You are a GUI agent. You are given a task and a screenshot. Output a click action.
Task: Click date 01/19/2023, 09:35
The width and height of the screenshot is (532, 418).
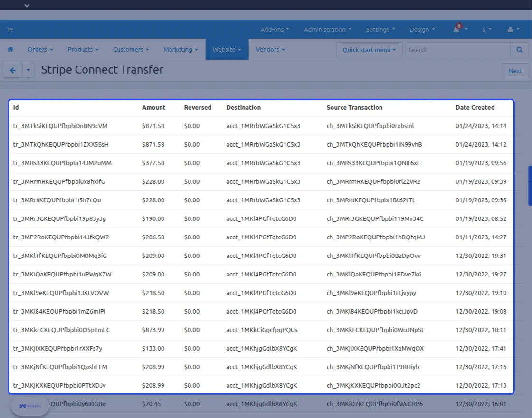click(481, 200)
